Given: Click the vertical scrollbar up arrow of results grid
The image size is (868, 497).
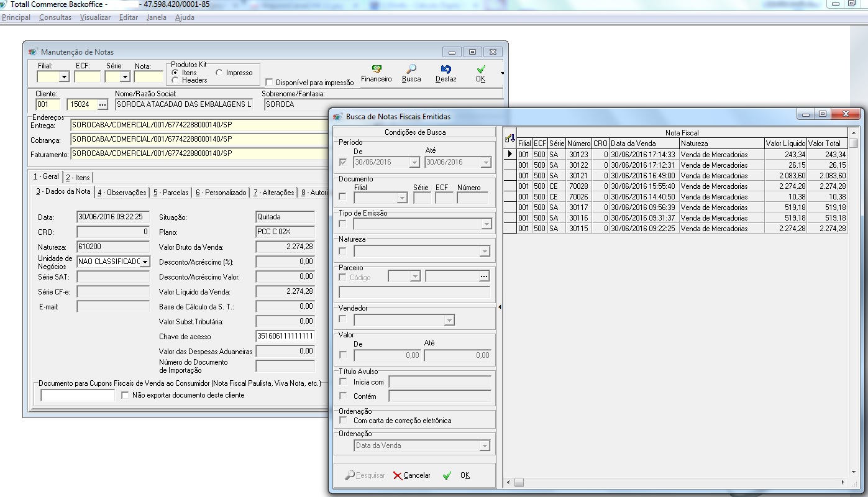Looking at the screenshot, I should coord(854,133).
